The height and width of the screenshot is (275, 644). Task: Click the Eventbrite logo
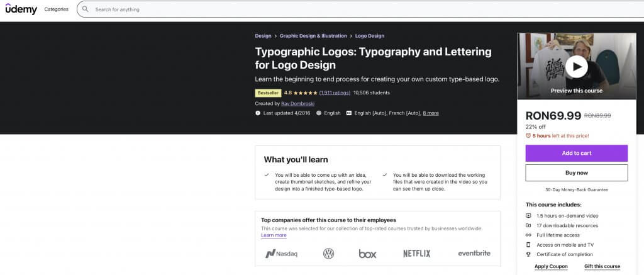point(474,253)
